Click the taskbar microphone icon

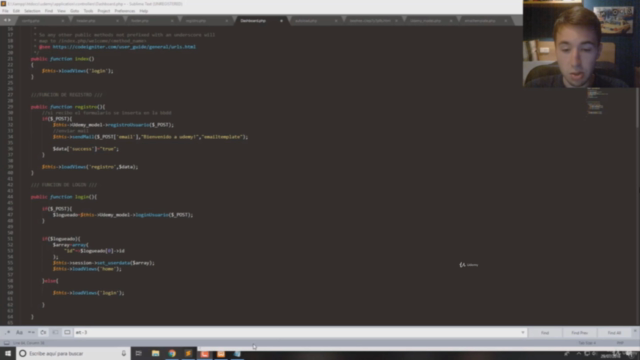click(x=124, y=353)
